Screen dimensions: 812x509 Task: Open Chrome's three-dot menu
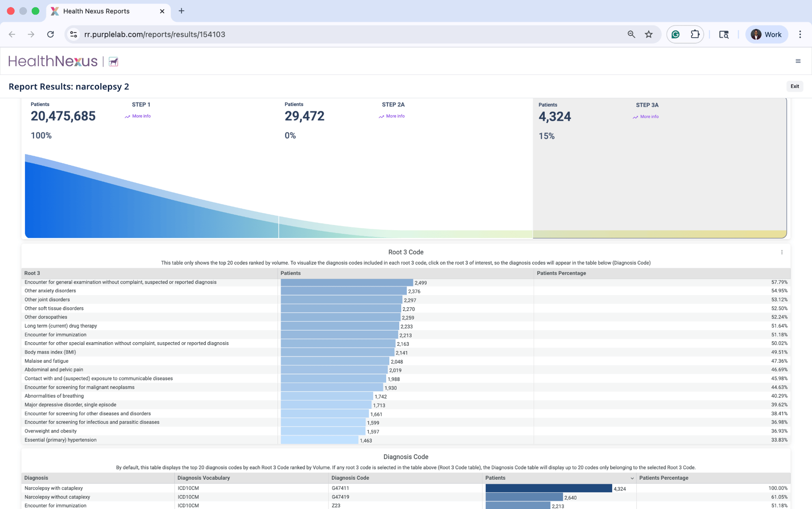tap(800, 35)
